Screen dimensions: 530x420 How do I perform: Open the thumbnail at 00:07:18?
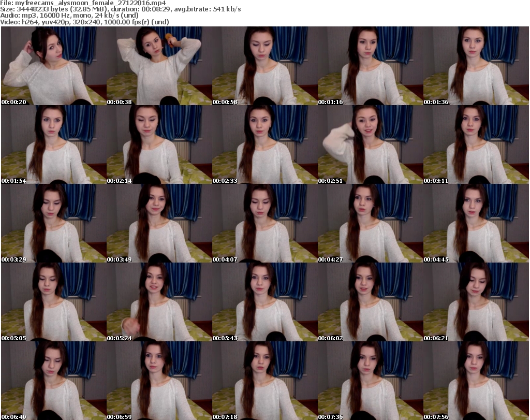point(264,381)
